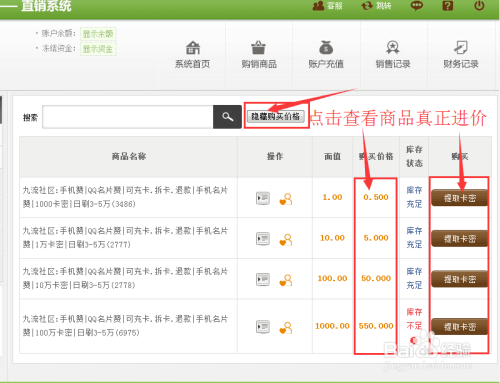Click the 客服 customer service icon

[x=318, y=6]
